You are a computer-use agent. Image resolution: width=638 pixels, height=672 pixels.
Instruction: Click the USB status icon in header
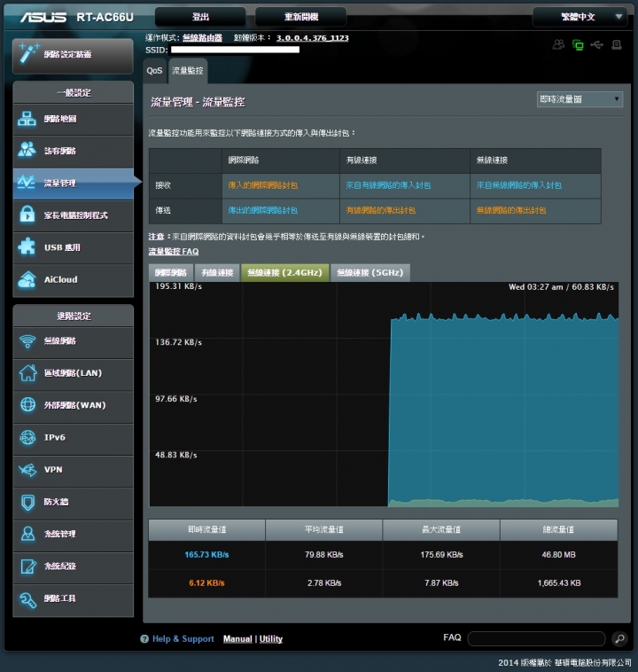(x=597, y=44)
